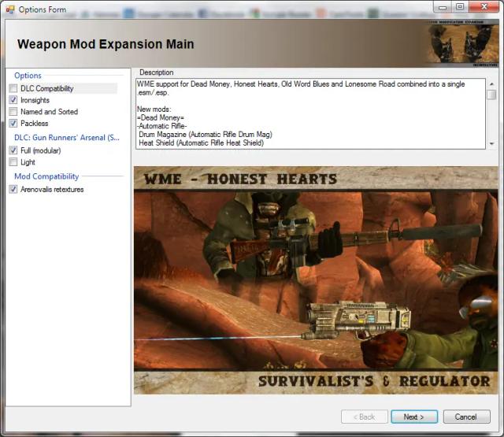The height and width of the screenshot is (437, 504).
Task: Disable the Packless option
Action: [x=13, y=123]
